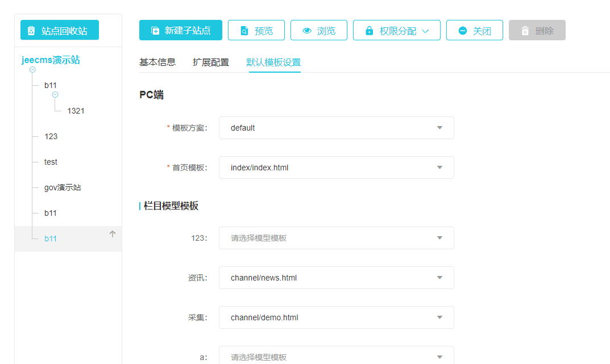610x364 pixels.
Task: Open the 首页模板 index/index.html dropdown
Action: 337,168
